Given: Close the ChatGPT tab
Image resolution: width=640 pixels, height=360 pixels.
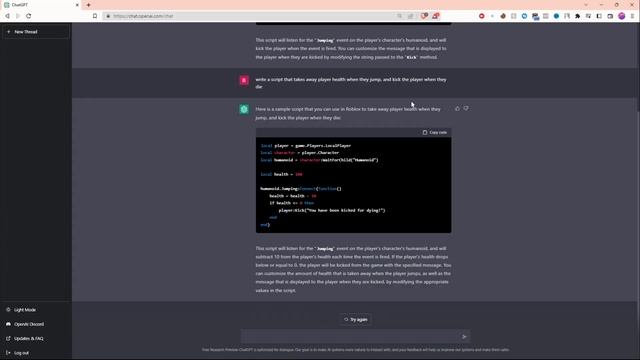Looking at the screenshot, I should pos(77,5).
